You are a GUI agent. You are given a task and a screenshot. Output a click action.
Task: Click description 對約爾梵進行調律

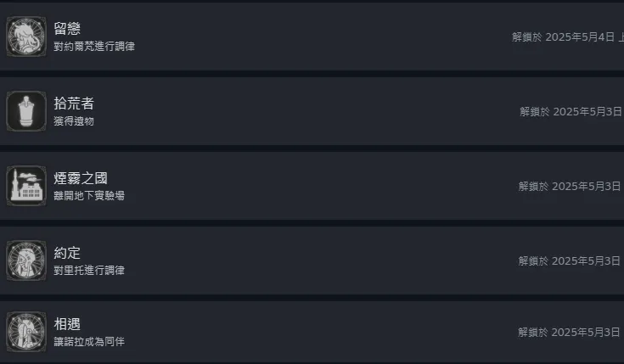coord(94,47)
